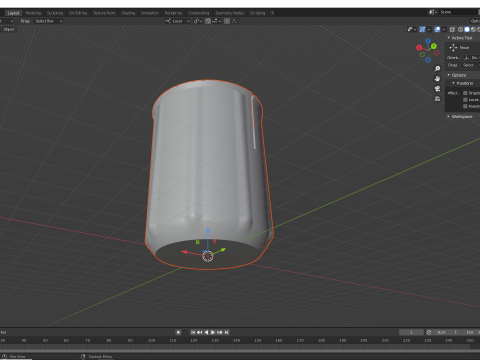Viewport: 480px width, 360px height.
Task: Open the Drag Select dropdown in Active Tool panel
Action: pyautogui.click(x=471, y=65)
